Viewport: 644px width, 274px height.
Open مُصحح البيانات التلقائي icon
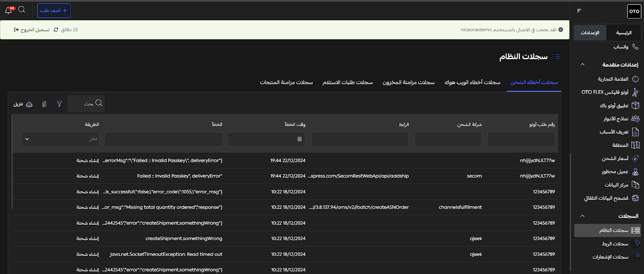[636, 198]
